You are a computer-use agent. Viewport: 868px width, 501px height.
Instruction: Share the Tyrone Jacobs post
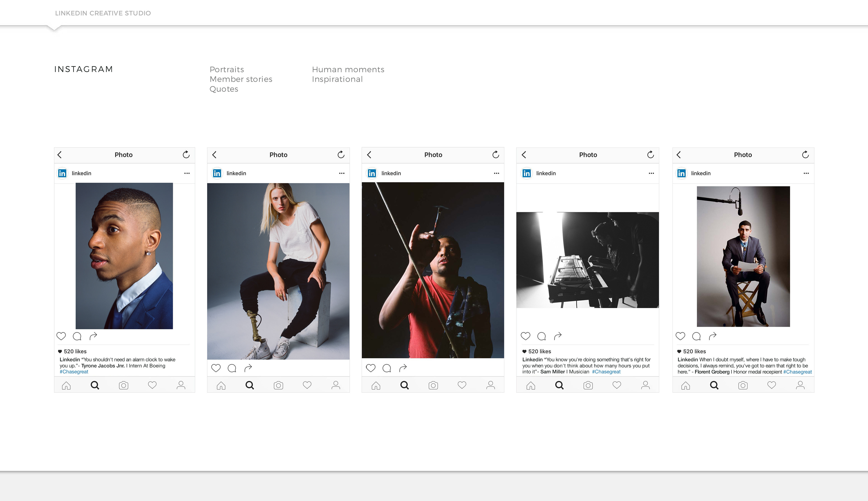93,336
